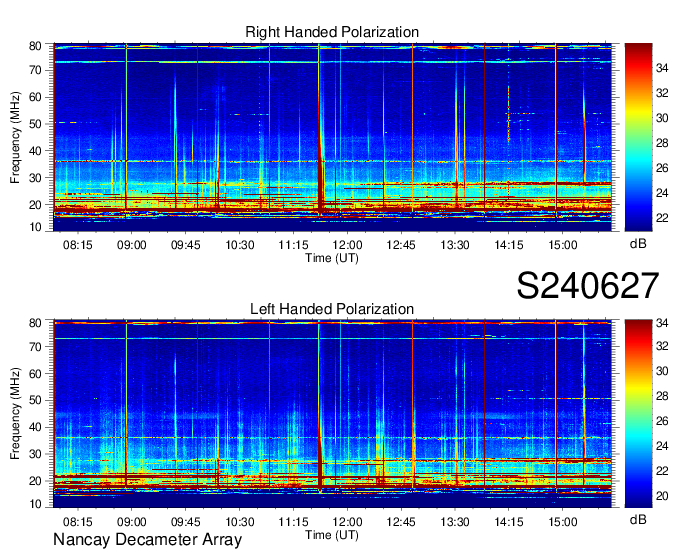Screen dimensions: 680x552
Task: Click 10:30 tick on Left Handed time axis
Action: coord(239,522)
